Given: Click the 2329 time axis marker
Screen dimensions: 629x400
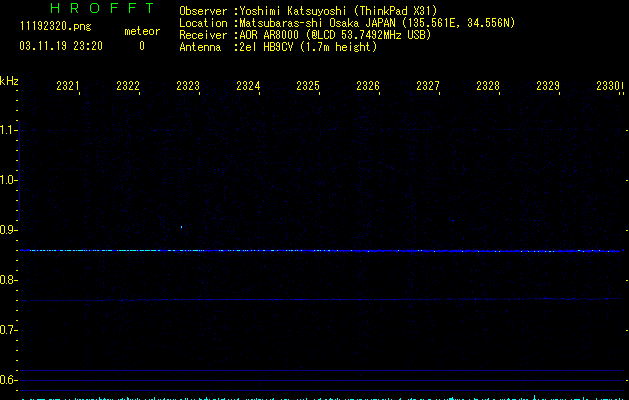Looking at the screenshot, I should point(548,85).
